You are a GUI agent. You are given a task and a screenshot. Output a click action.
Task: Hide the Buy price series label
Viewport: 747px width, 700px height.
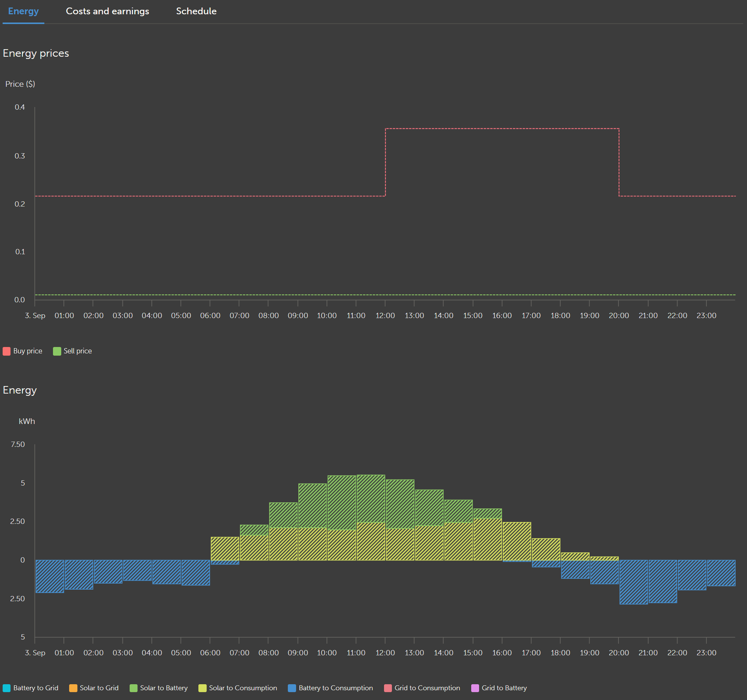[x=28, y=351]
